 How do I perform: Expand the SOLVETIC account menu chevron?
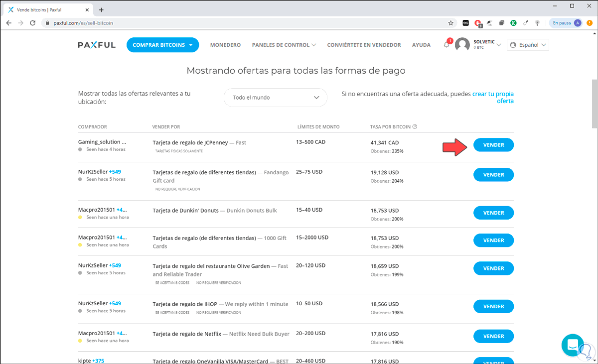(499, 45)
